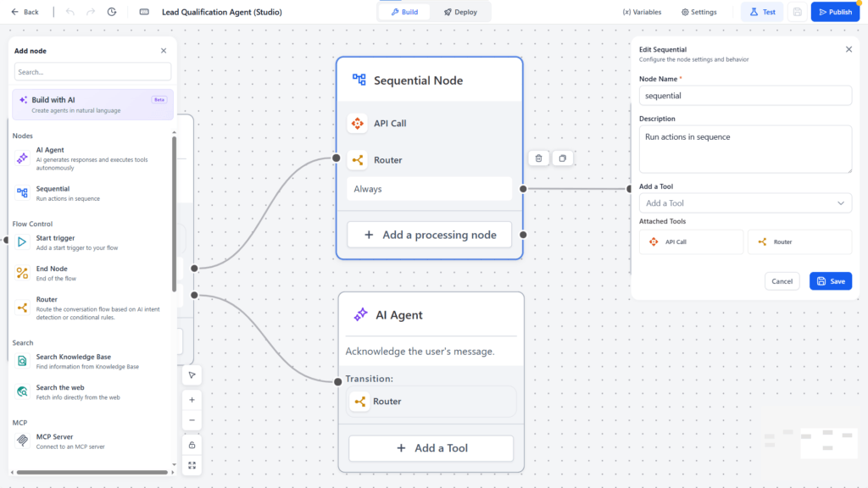This screenshot has height=488, width=868.
Task: Zoom out on the canvas
Action: (192, 420)
